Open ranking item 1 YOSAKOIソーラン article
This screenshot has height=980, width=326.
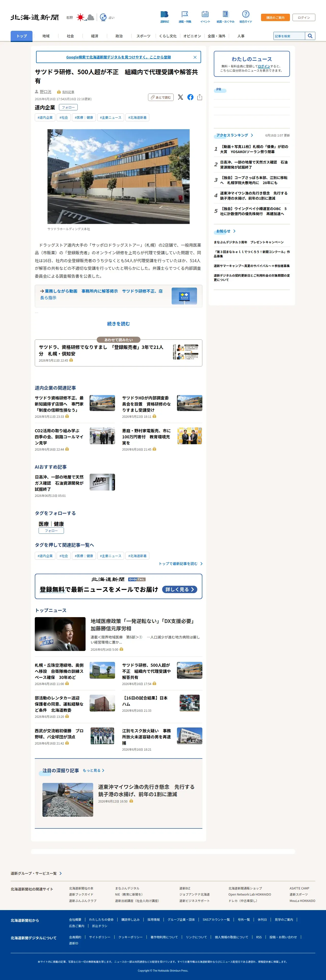point(254,149)
